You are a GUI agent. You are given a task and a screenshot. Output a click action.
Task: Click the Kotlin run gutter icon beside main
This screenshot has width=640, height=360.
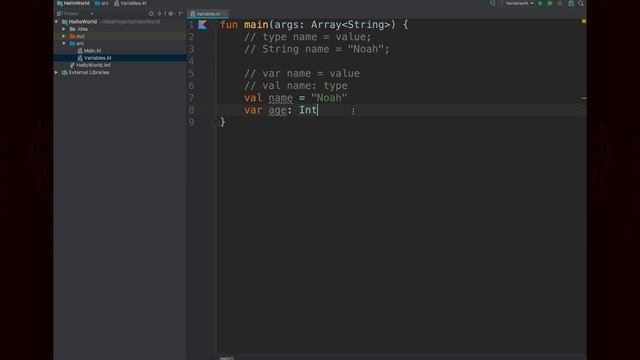(x=202, y=25)
